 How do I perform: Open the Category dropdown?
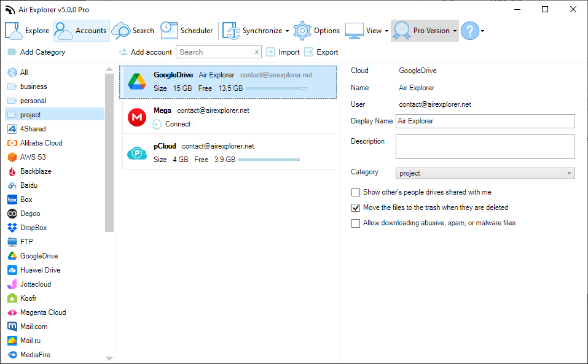pyautogui.click(x=485, y=173)
